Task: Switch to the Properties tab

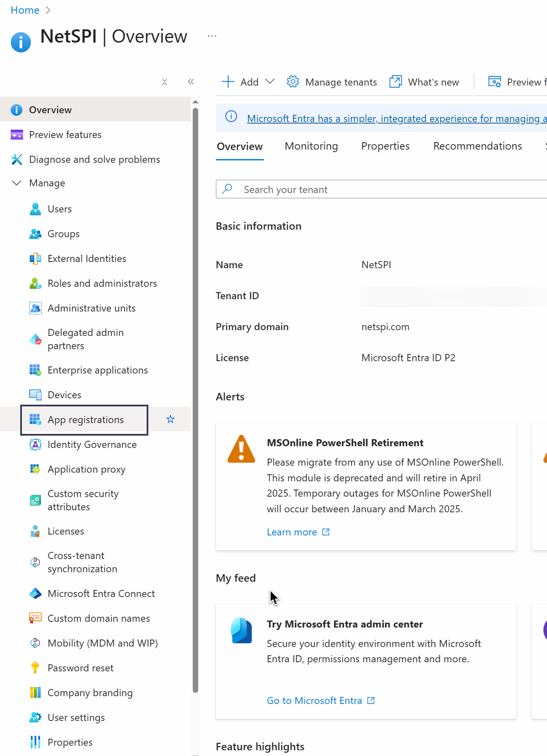Action: (385, 146)
